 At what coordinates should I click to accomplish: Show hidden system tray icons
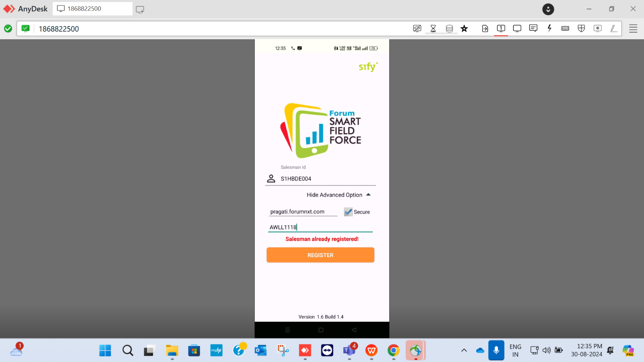coord(464,350)
